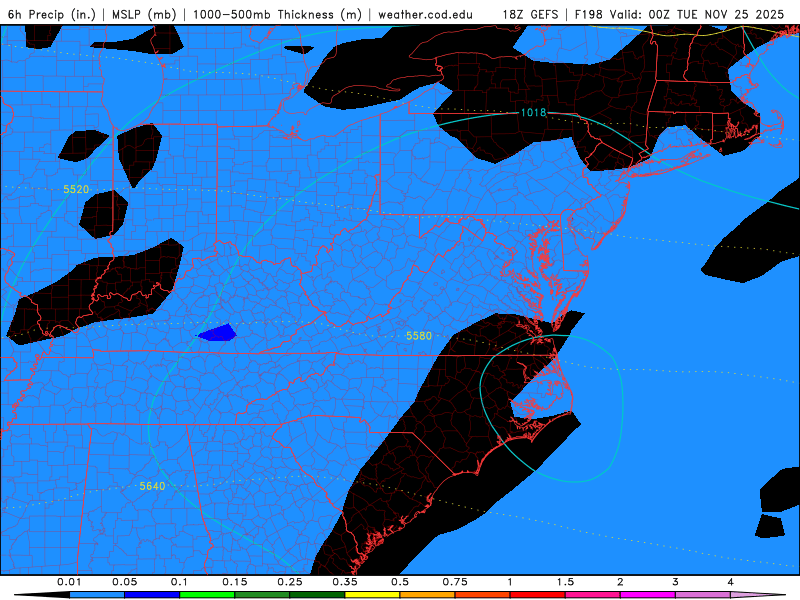Screen dimensions: 800x600
Task: Pick the dark blue 0.05–0.1 legend swatch
Action: pyautogui.click(x=152, y=595)
